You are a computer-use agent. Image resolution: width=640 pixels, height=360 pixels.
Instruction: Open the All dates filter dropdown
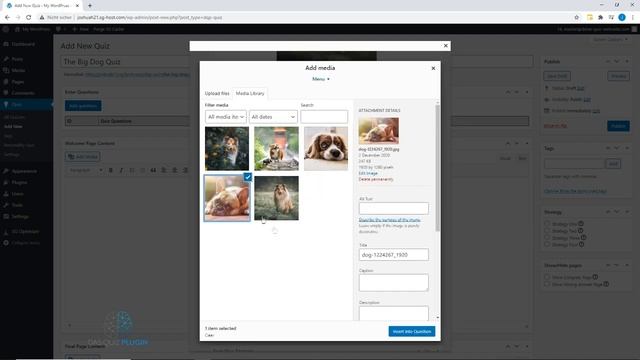(x=273, y=117)
